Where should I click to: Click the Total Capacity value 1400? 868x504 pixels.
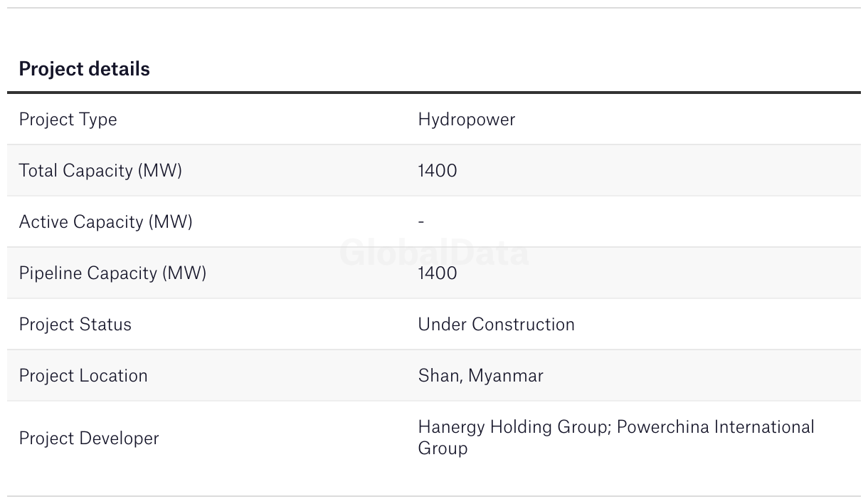438,171
